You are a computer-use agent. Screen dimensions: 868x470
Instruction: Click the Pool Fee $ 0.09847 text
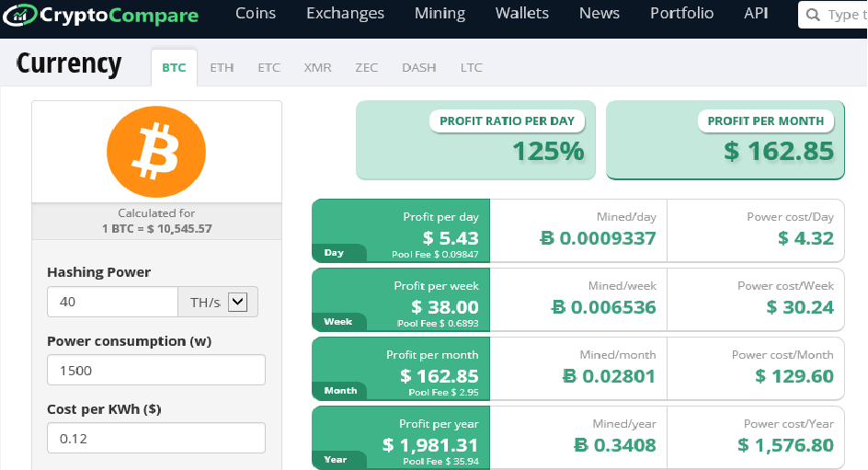point(435,254)
